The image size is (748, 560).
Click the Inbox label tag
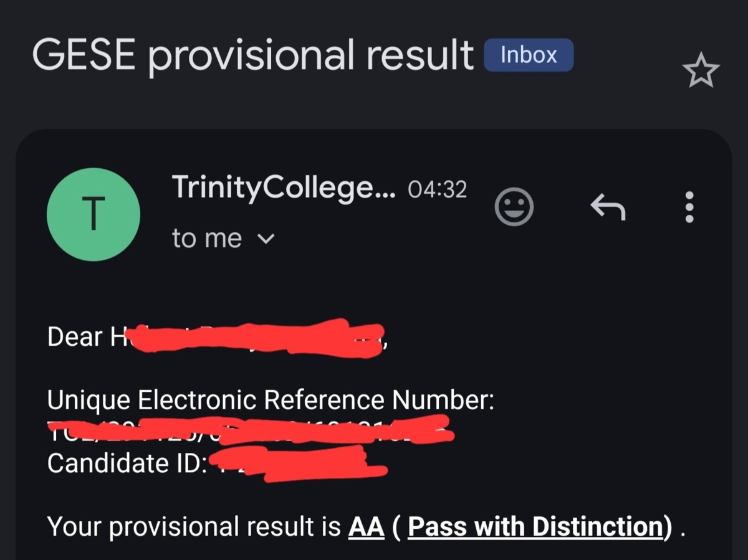[529, 55]
